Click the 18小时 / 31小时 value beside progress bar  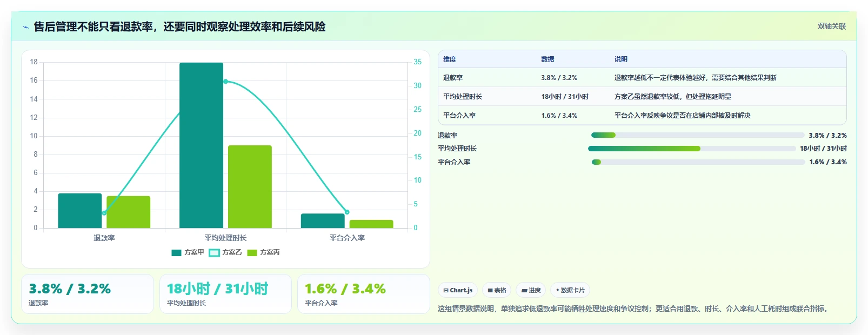pyautogui.click(x=823, y=149)
